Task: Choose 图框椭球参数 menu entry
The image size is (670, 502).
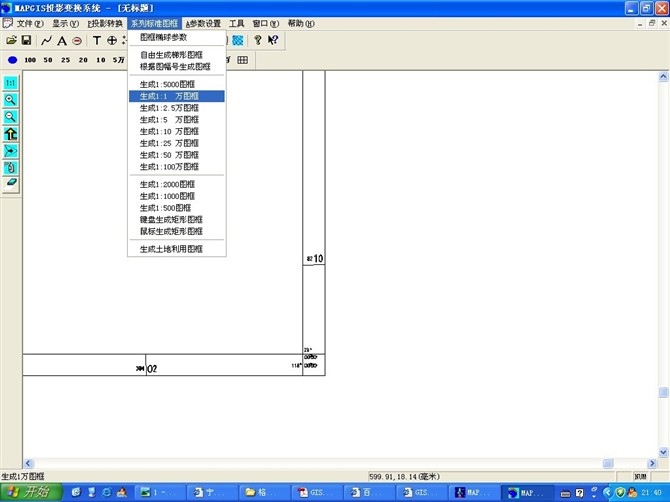Action: [x=177, y=38]
